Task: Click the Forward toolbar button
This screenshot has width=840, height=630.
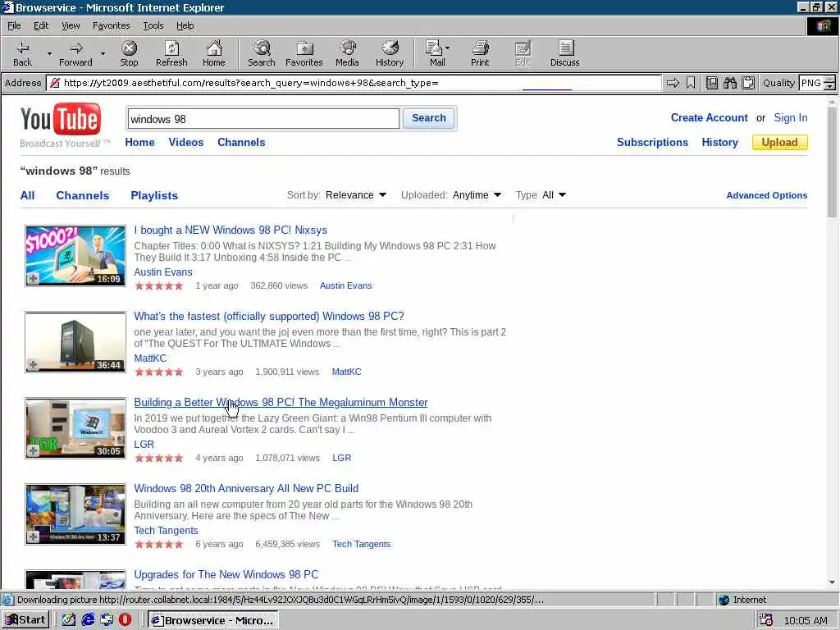Action: (75, 53)
